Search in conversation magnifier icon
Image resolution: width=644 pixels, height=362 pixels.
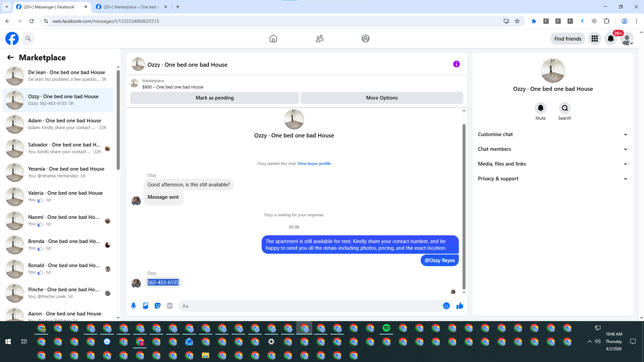(565, 108)
